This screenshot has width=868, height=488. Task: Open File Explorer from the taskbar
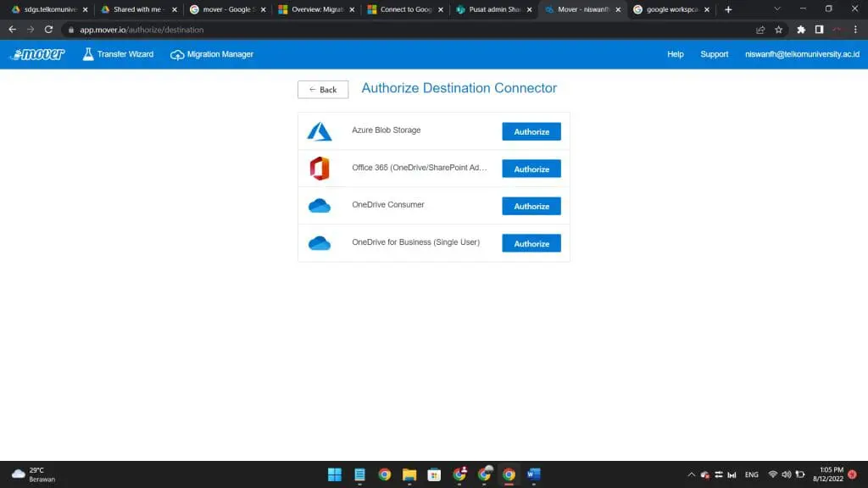pos(409,474)
